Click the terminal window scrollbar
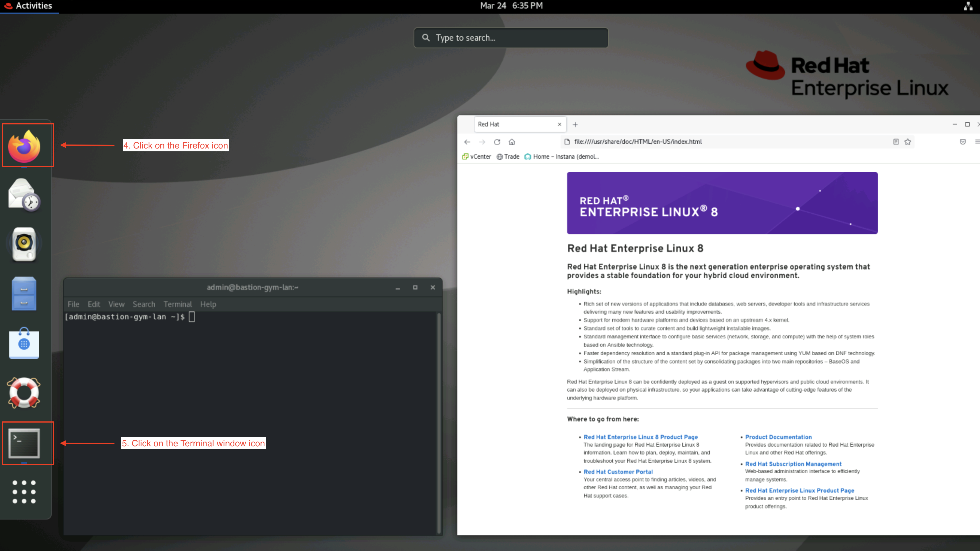 (x=439, y=423)
